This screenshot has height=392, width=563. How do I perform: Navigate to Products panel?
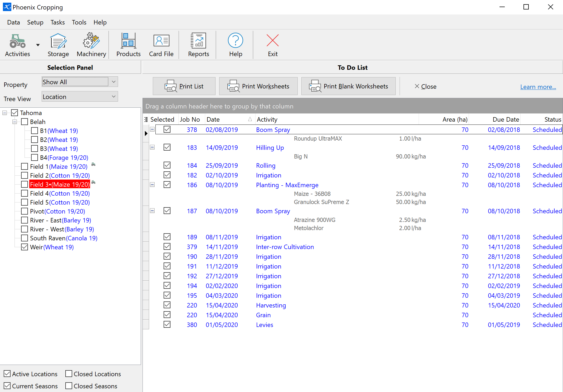point(128,44)
